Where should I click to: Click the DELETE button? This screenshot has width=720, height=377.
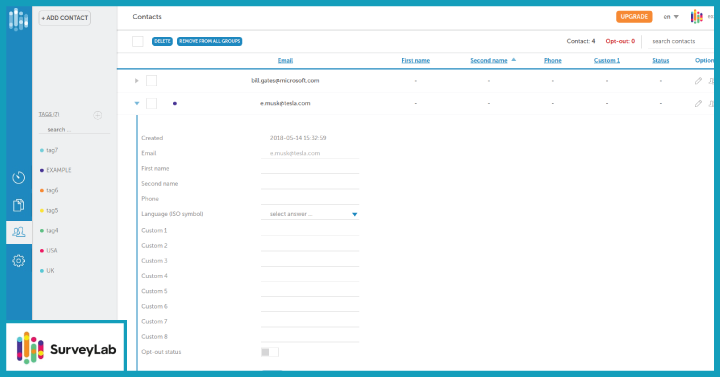coord(162,41)
